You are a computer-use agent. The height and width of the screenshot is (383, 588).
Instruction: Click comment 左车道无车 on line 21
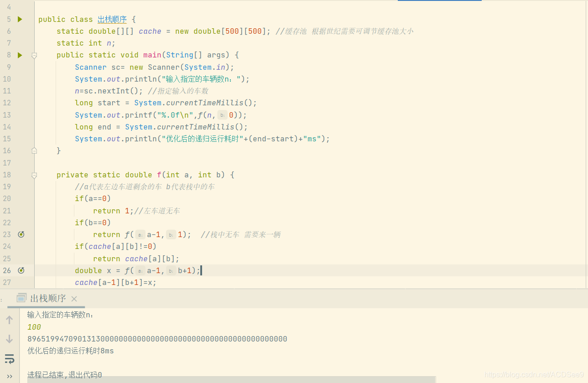coord(157,211)
